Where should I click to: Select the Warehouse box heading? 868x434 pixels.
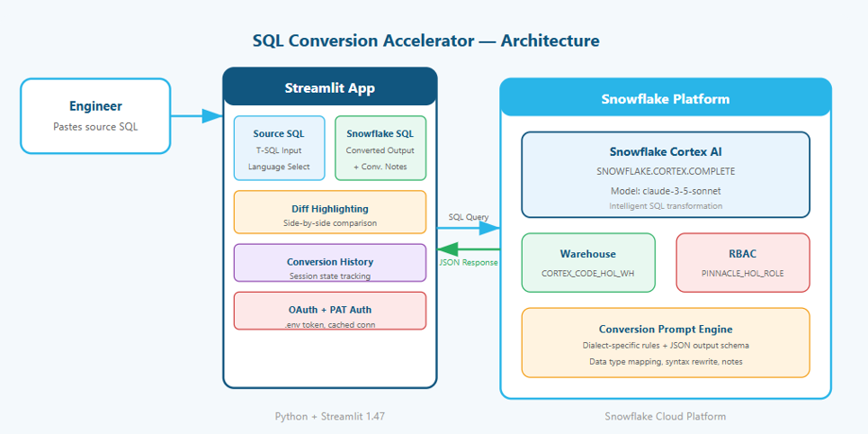(588, 254)
